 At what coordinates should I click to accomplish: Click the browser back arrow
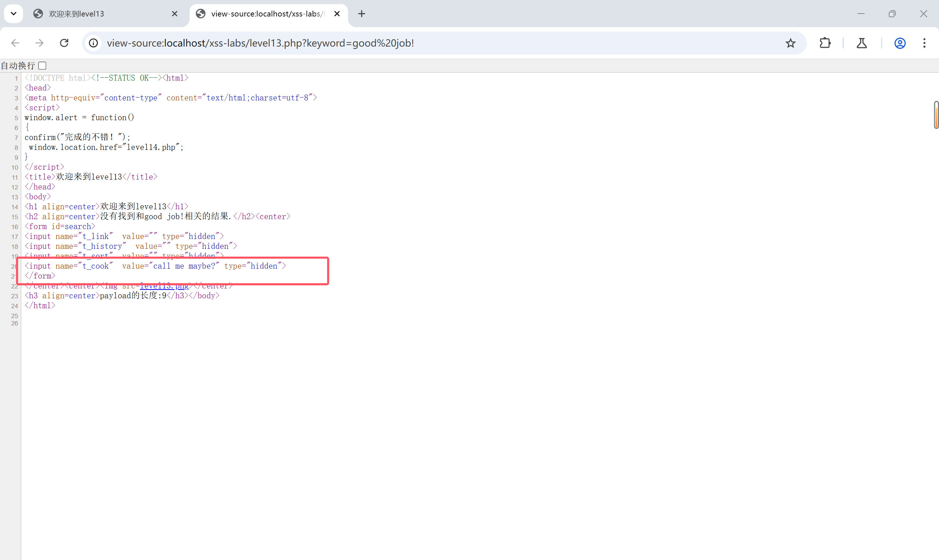pos(15,43)
